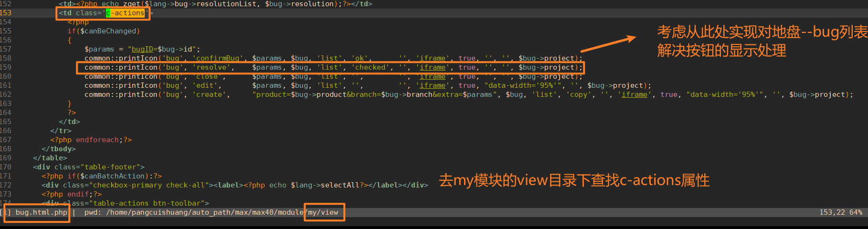This screenshot has width=868, height=229.
Task: Click the closing brace on line 163
Action: pos(69,104)
